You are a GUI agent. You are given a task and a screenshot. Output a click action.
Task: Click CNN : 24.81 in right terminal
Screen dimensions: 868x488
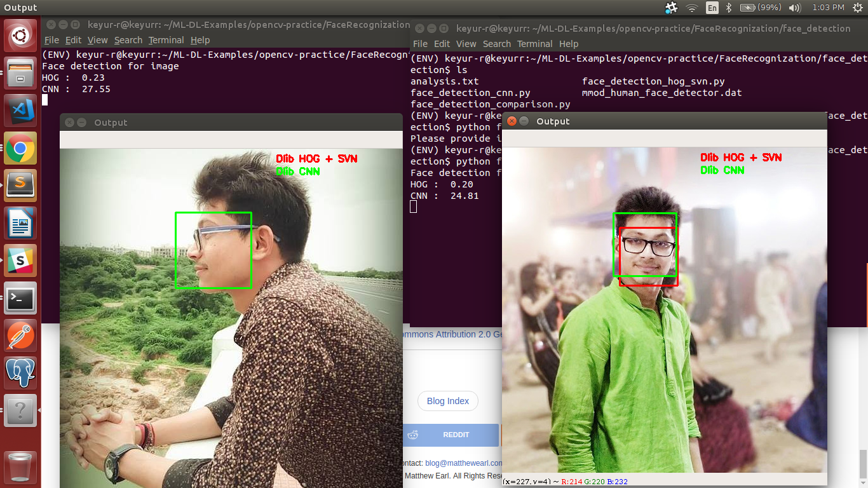click(445, 196)
